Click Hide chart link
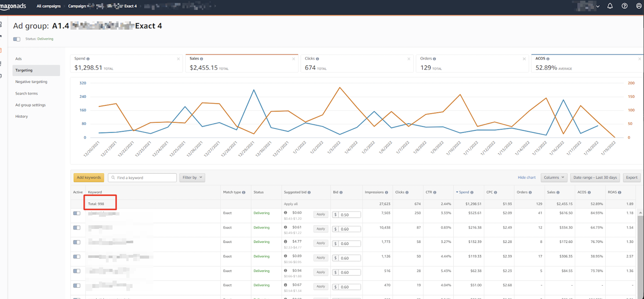The width and height of the screenshot is (644, 299). tap(526, 178)
